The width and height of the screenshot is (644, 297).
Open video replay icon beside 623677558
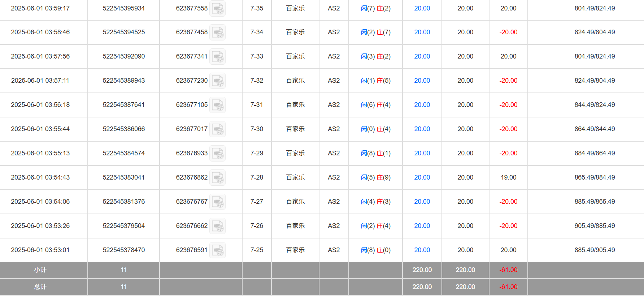point(218,9)
